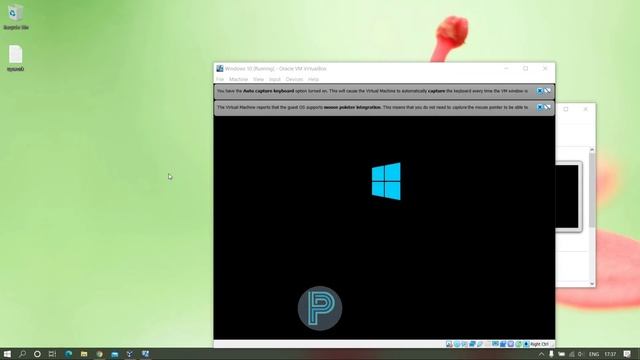Click the VirtualBox icon in VM title bar

pyautogui.click(x=220, y=68)
